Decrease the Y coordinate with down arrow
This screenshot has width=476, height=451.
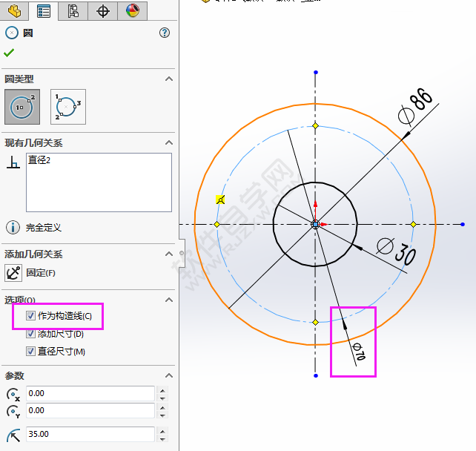pos(162,415)
